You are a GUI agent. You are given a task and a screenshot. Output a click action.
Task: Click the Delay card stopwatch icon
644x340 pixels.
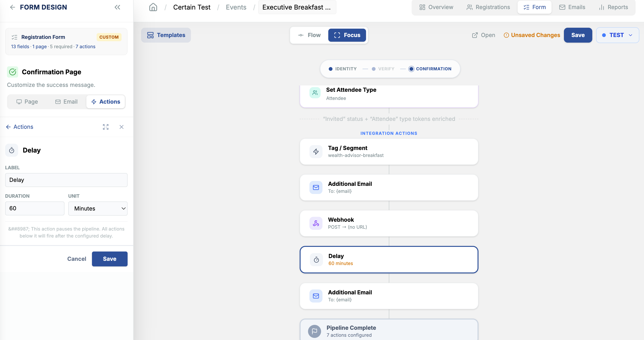click(316, 260)
